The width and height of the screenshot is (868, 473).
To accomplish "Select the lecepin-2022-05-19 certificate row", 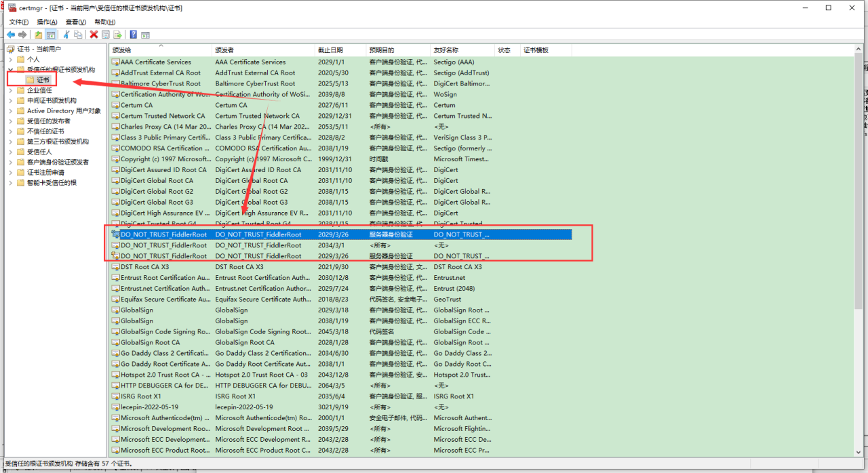I will tap(341, 407).
